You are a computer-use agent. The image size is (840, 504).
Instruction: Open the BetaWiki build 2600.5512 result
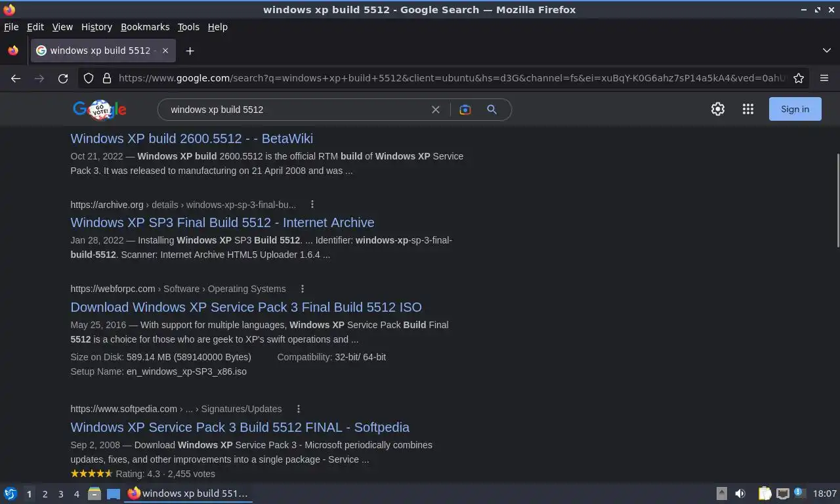pyautogui.click(x=192, y=138)
